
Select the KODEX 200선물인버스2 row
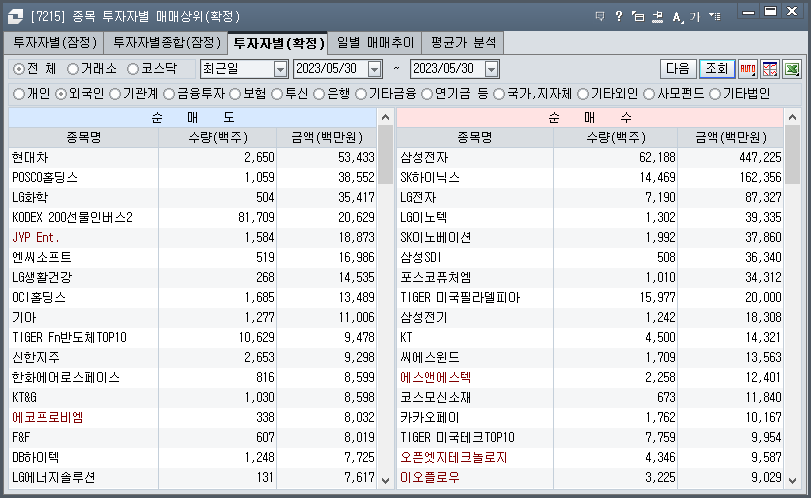[x=192, y=217]
